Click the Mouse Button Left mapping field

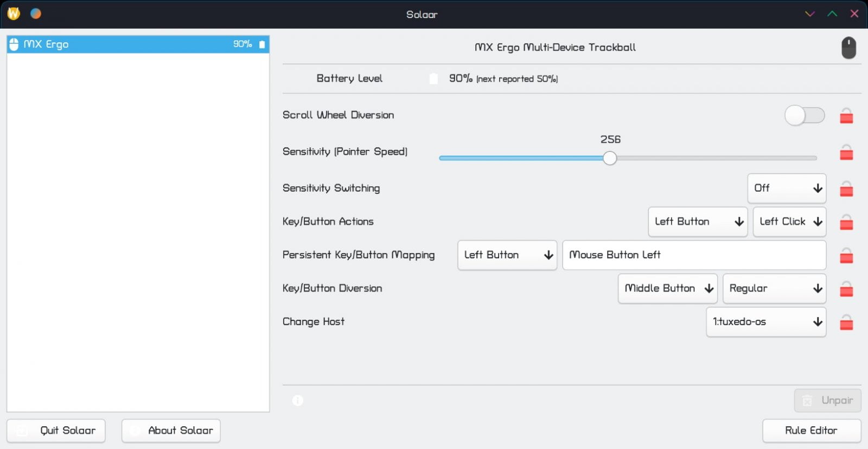point(694,255)
